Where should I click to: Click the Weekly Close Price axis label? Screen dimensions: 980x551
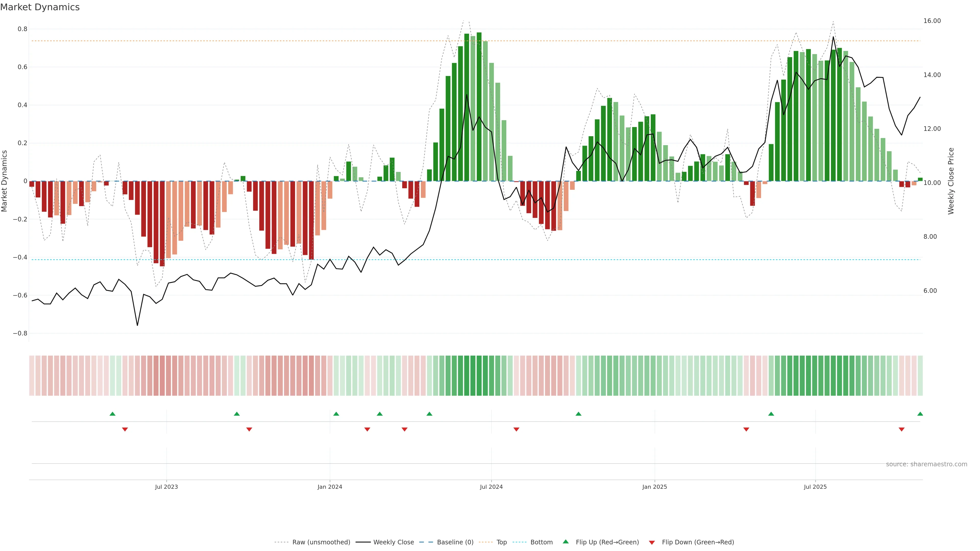(951, 181)
